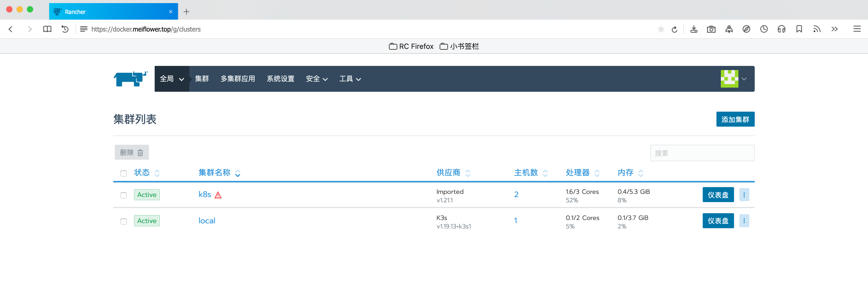Click the 0.1/3.7 GiB memory value
The image size is (868, 291).
pos(633,218)
